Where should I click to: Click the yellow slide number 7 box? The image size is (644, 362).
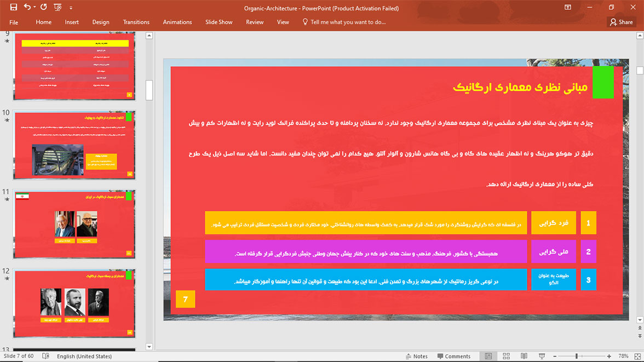click(x=185, y=299)
